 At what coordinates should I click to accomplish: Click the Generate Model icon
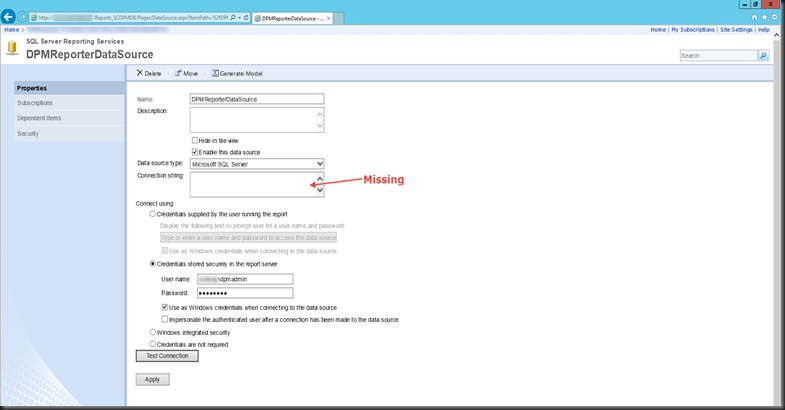click(x=215, y=73)
